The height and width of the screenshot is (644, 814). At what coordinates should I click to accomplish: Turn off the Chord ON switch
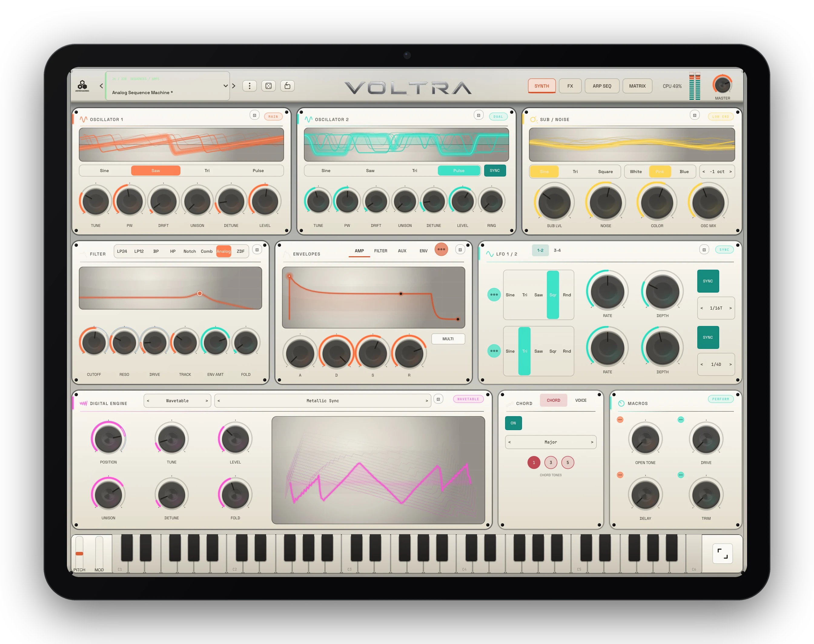(x=513, y=423)
